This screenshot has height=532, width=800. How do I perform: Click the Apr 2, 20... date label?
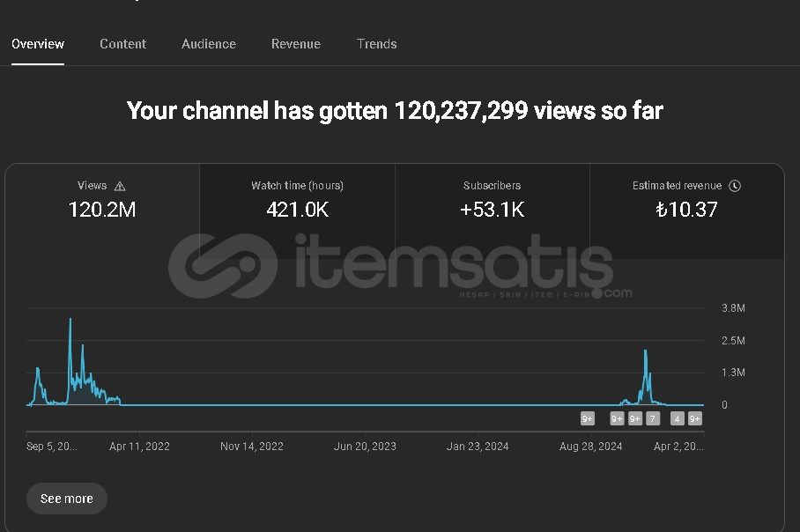[678, 447]
